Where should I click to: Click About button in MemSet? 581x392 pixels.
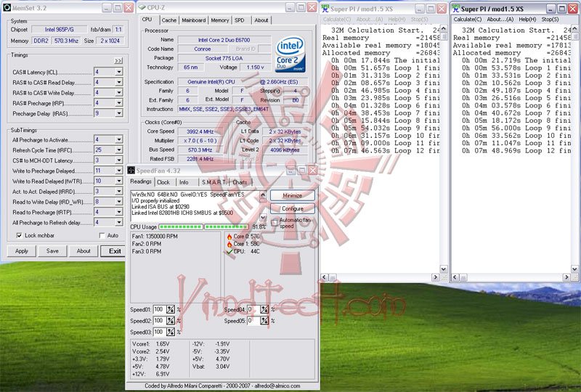84,251
